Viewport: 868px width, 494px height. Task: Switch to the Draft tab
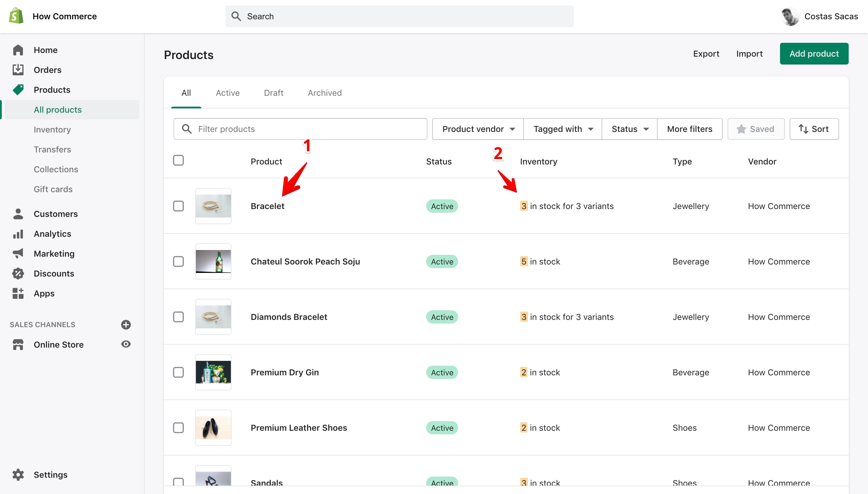[x=273, y=93]
